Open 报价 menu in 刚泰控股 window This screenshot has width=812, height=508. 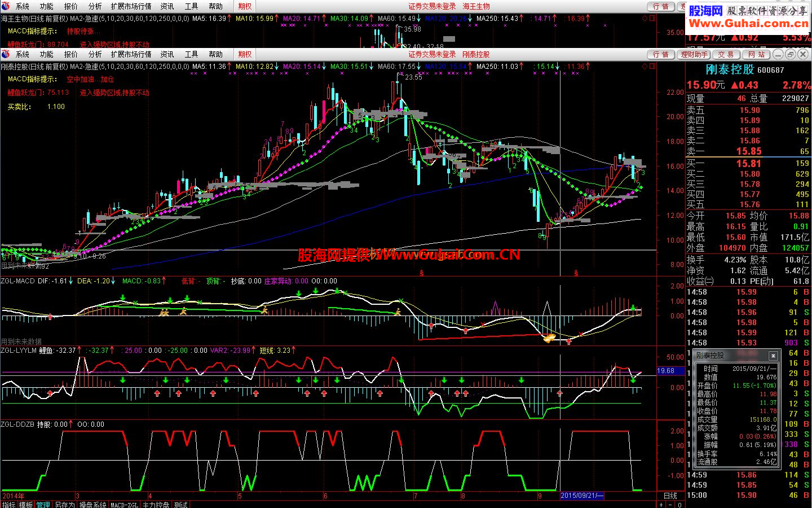tap(71, 54)
